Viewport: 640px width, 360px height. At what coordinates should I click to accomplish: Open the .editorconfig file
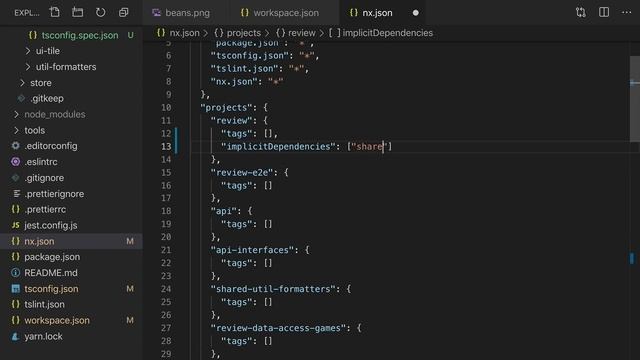tap(51, 146)
